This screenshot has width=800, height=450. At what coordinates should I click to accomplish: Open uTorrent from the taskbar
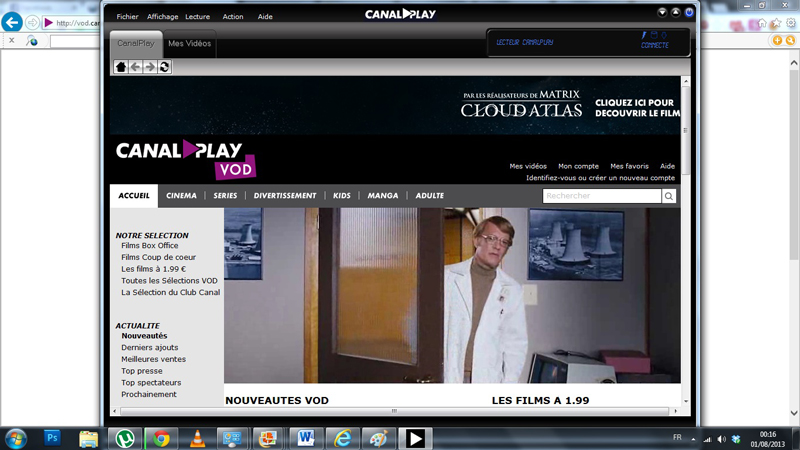click(124, 438)
